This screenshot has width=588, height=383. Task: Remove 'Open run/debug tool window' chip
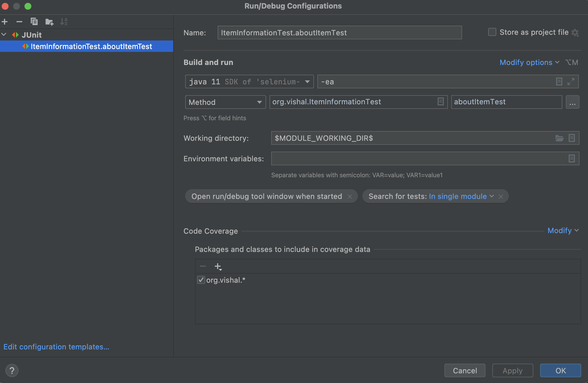350,197
